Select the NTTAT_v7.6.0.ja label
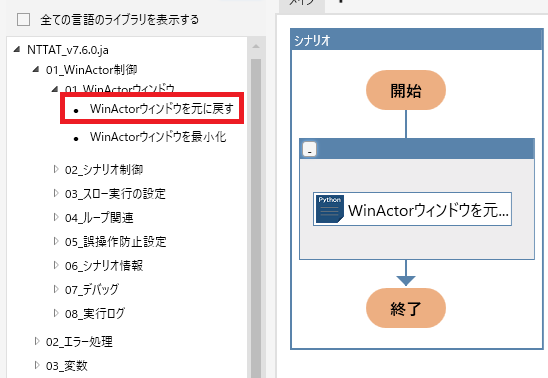The width and height of the screenshot is (548, 378). [68, 50]
